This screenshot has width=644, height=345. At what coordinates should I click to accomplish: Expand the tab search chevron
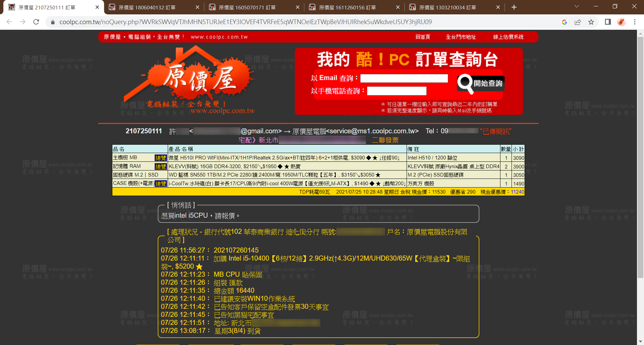click(577, 7)
